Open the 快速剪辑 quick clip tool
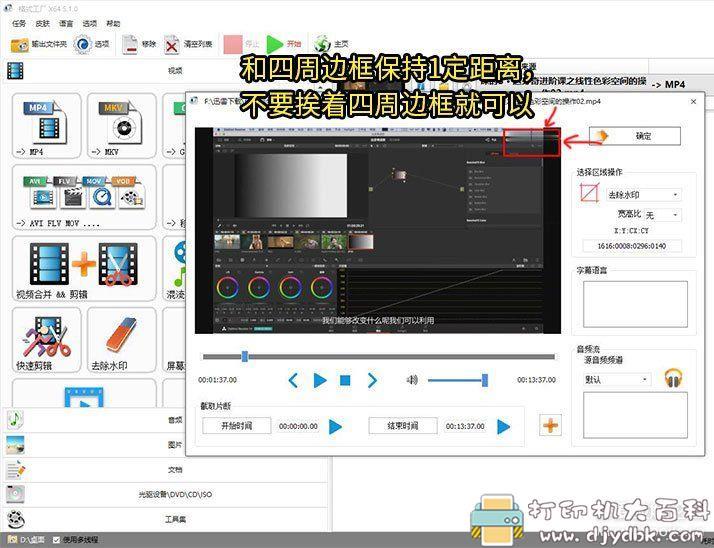The width and height of the screenshot is (714, 548). click(x=46, y=340)
